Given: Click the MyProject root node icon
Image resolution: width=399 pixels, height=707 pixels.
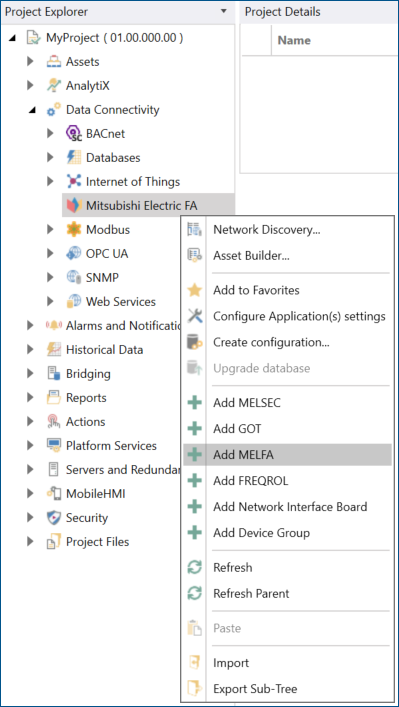Looking at the screenshot, I should coord(33,37).
